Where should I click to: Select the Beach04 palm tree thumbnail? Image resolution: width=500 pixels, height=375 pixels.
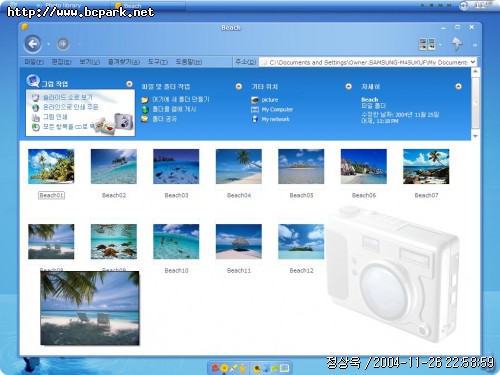(239, 166)
